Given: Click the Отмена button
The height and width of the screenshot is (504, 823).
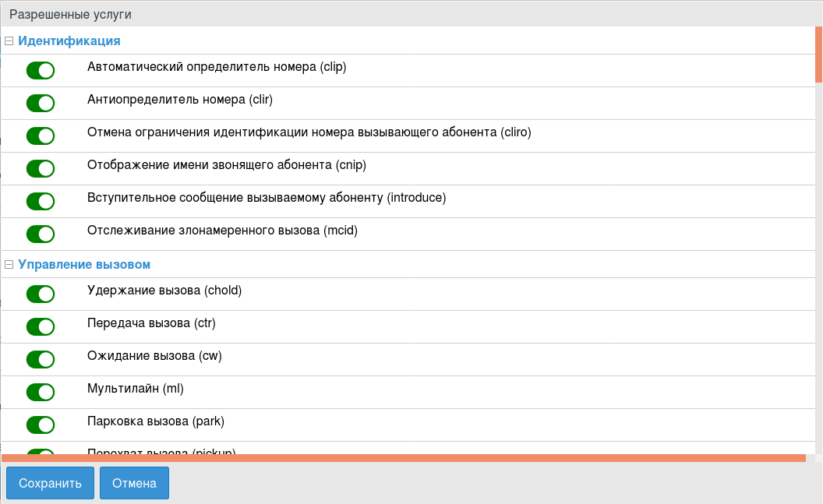Looking at the screenshot, I should [x=134, y=483].
